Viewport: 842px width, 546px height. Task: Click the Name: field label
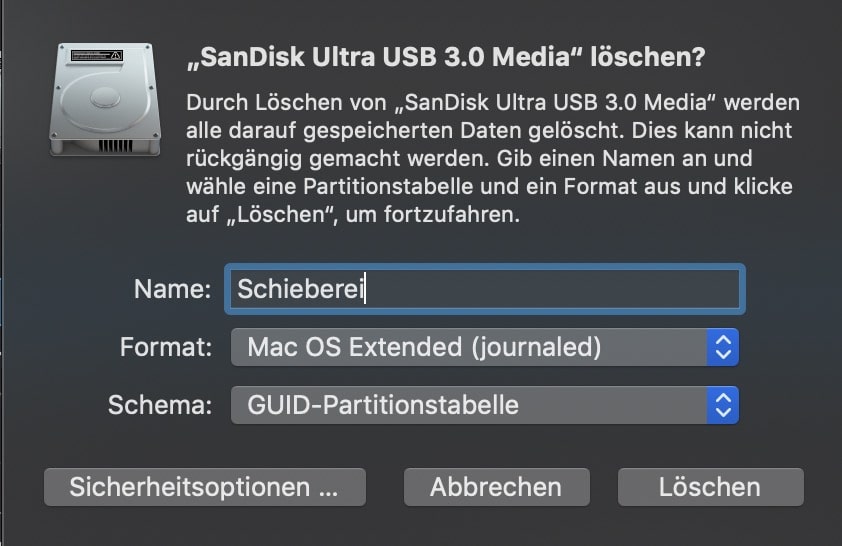pos(172,289)
